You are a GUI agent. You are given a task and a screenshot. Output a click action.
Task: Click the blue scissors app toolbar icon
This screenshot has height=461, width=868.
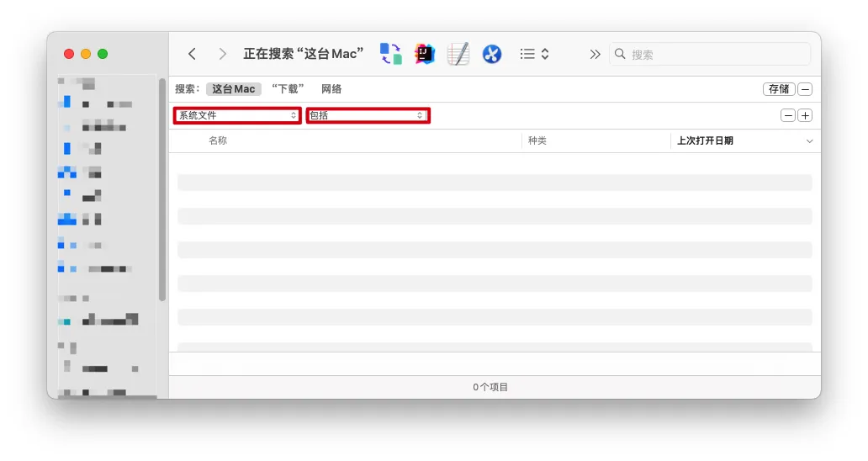(x=492, y=54)
